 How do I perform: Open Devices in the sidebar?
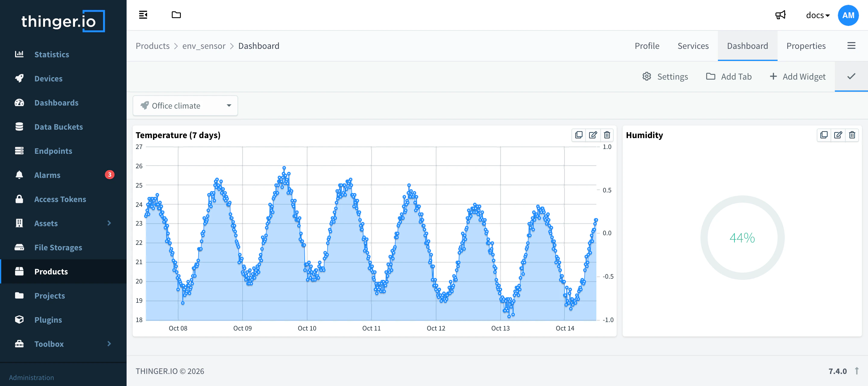point(63,78)
